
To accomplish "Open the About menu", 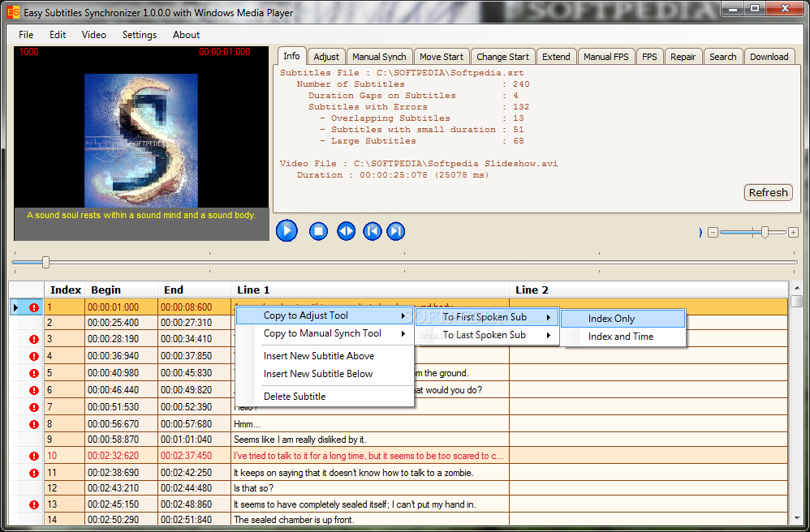I will [186, 35].
